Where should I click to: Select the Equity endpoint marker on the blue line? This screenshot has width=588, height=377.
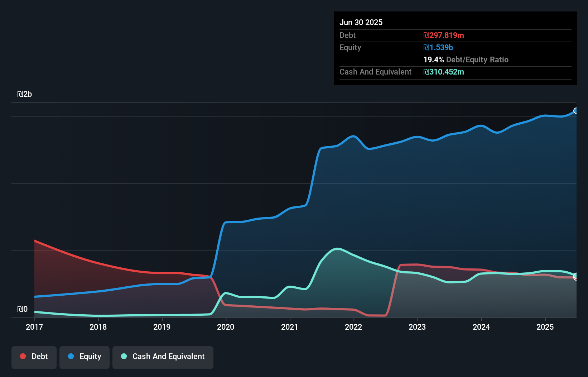tap(576, 111)
